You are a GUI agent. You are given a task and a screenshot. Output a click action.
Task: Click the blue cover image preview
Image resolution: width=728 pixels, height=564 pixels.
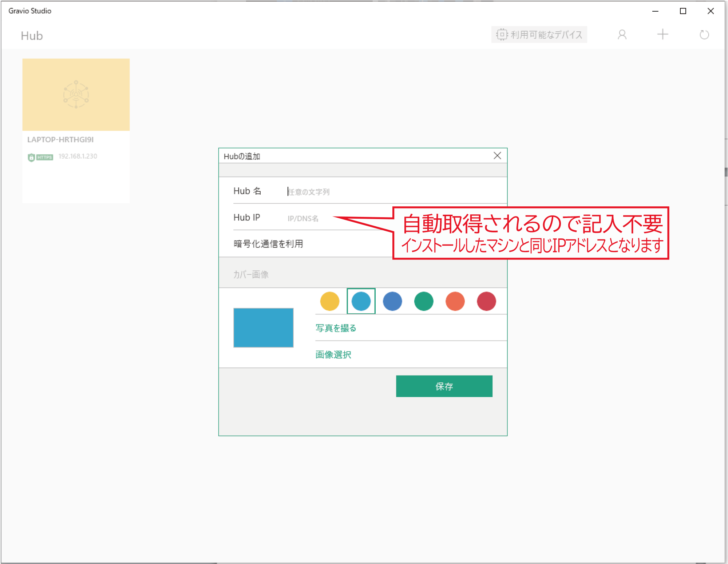click(x=264, y=328)
